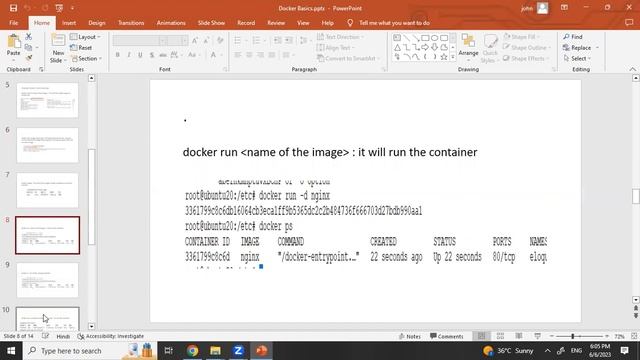The image size is (640, 360).
Task: Open Arrange options
Action: [468, 48]
